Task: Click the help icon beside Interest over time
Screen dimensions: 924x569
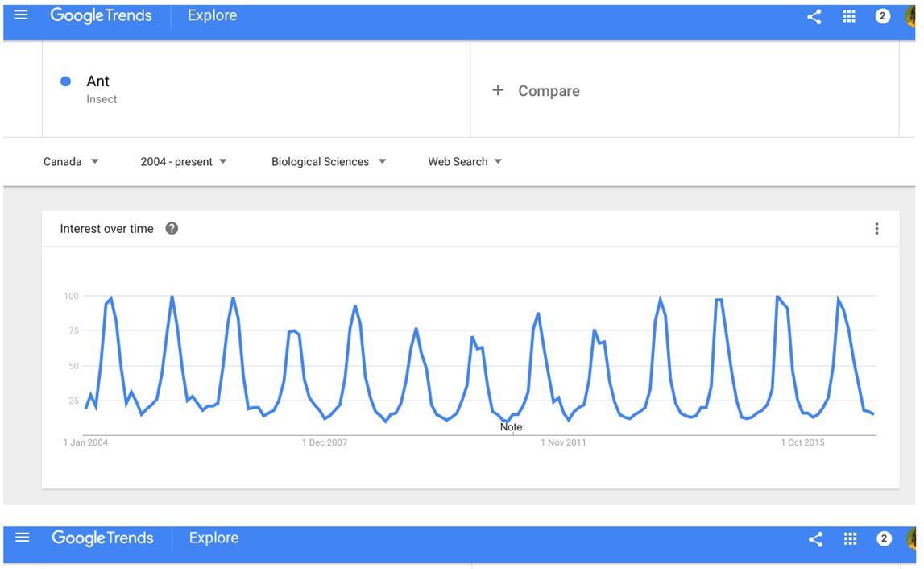Action: coord(172,228)
